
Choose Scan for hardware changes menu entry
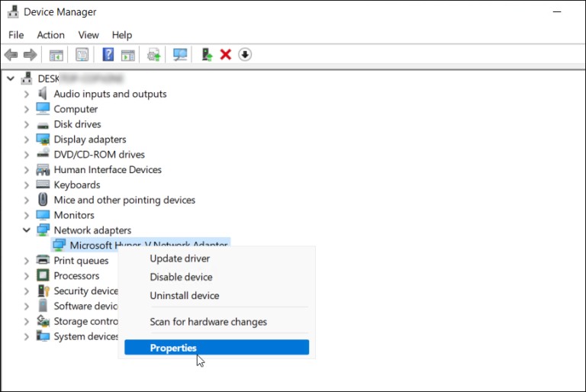coord(217,322)
